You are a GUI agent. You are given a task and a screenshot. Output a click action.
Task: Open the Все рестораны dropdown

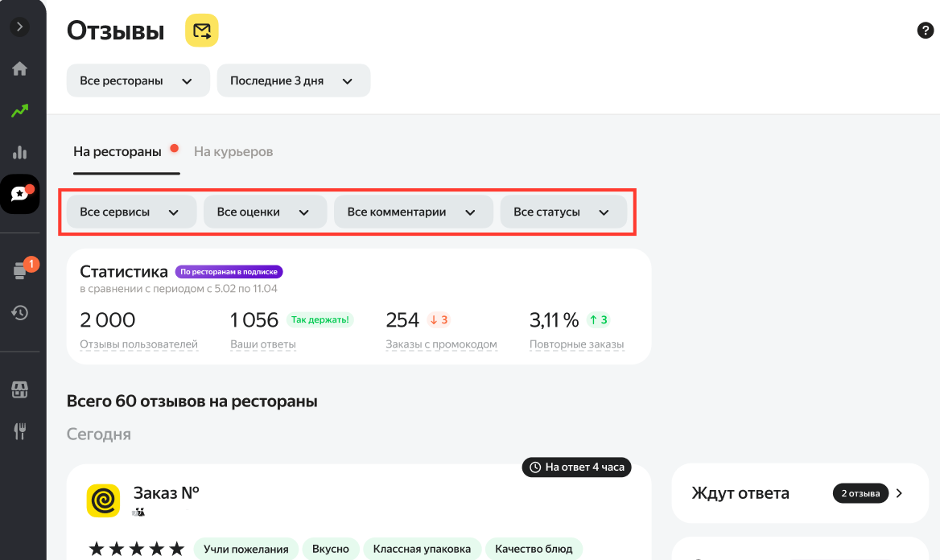point(138,80)
